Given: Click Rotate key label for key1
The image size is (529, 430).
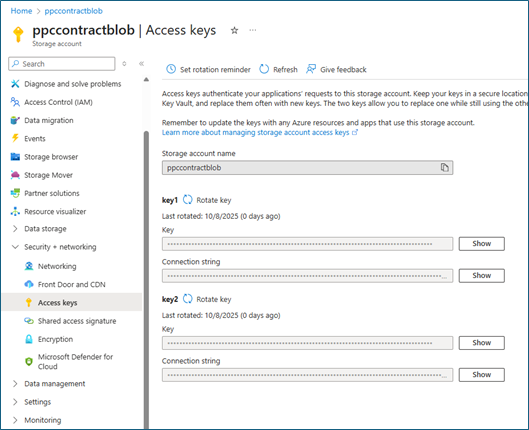Looking at the screenshot, I should [x=214, y=200].
